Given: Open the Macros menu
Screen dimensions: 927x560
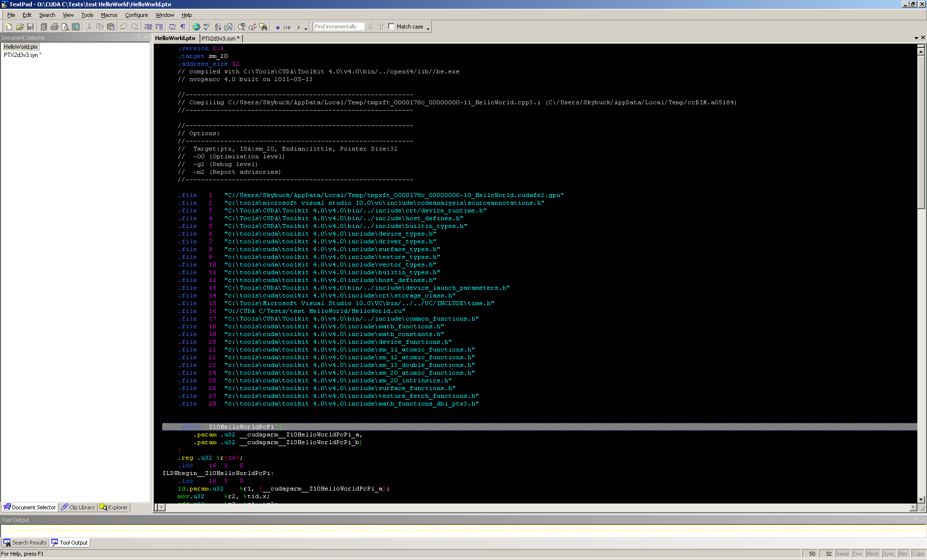Looking at the screenshot, I should [x=109, y=15].
